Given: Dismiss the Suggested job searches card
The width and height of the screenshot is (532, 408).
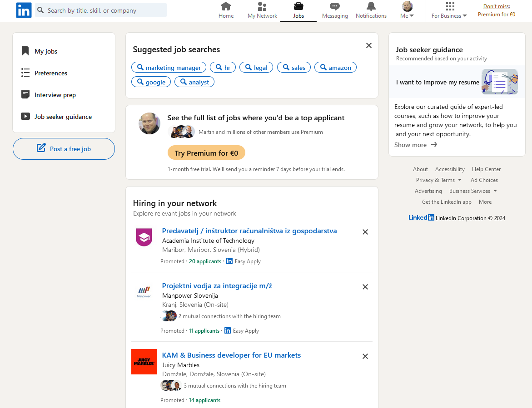Looking at the screenshot, I should (369, 45).
